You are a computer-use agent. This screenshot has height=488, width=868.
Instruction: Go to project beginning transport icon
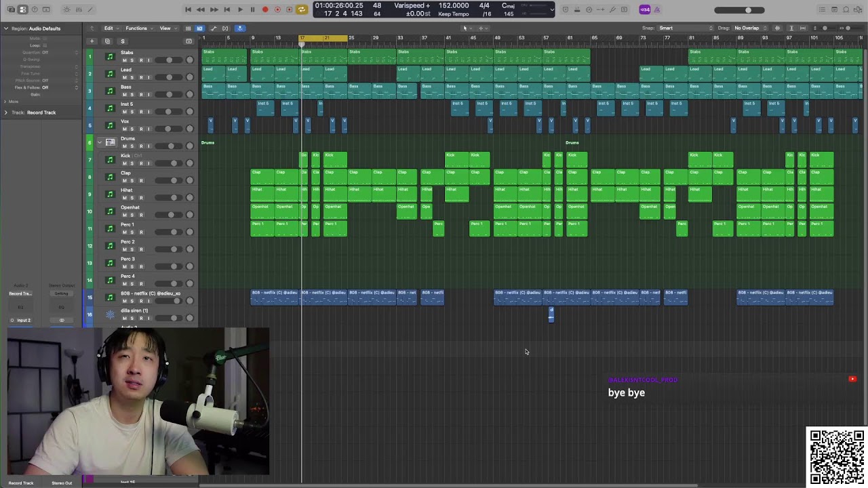tap(188, 9)
